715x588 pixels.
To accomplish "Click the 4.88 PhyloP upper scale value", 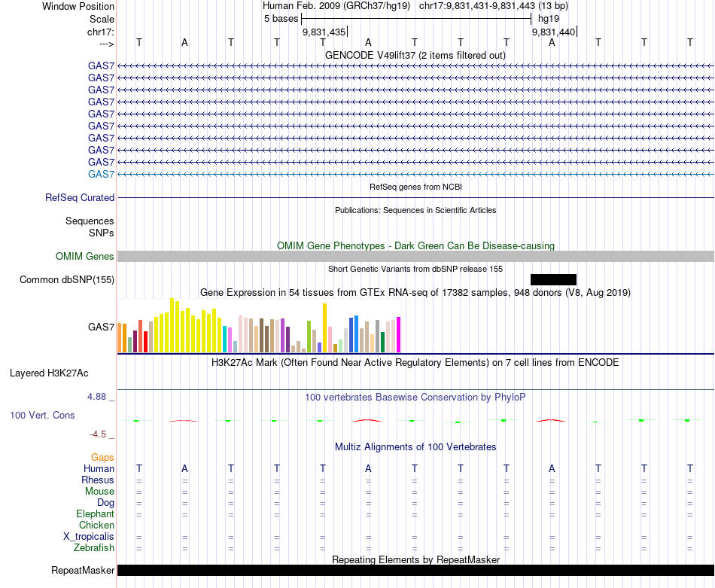I will pyautogui.click(x=96, y=397).
